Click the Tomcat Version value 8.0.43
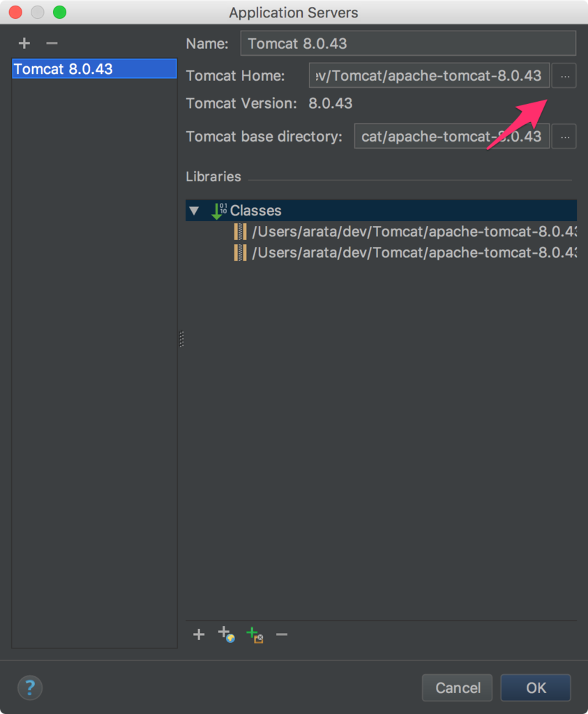The width and height of the screenshot is (588, 714). pos(330,103)
